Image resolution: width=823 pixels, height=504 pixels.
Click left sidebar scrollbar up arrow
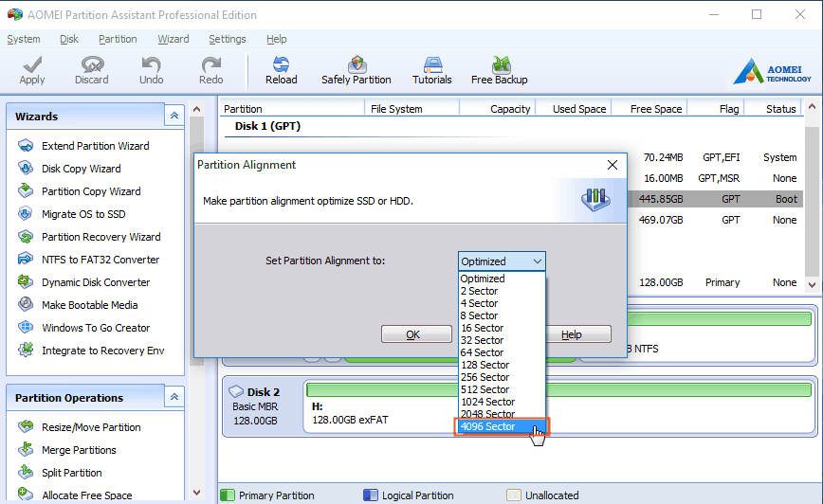click(x=197, y=109)
